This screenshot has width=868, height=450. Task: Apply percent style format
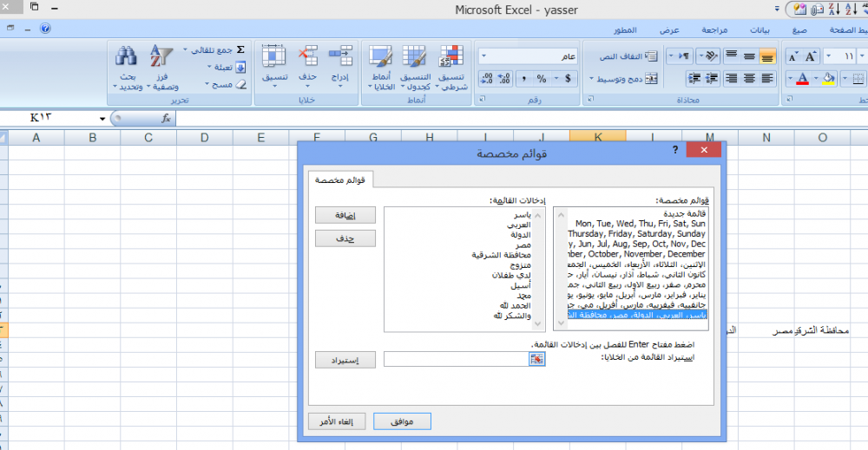tap(542, 79)
